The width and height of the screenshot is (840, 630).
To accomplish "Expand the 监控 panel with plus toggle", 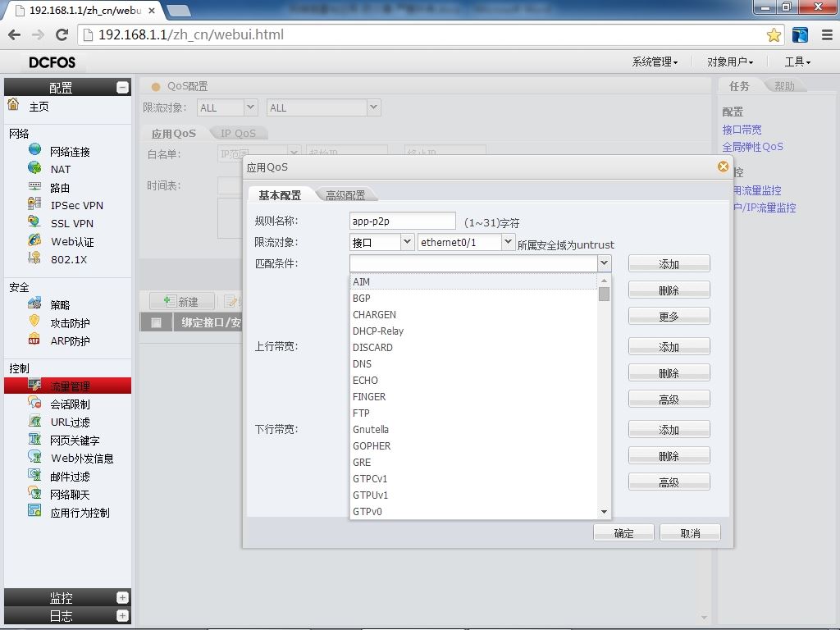I will [x=122, y=597].
